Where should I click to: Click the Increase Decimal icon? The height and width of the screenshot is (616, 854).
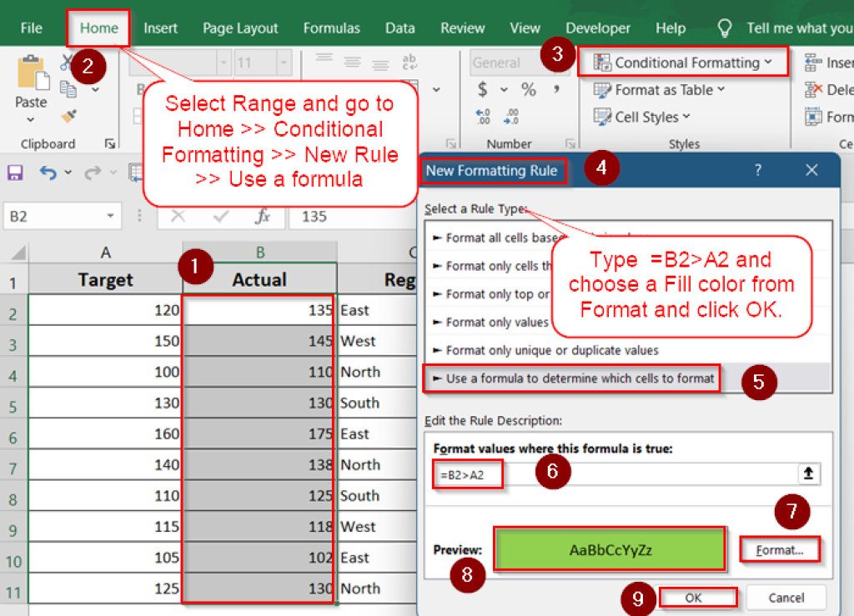[x=482, y=115]
